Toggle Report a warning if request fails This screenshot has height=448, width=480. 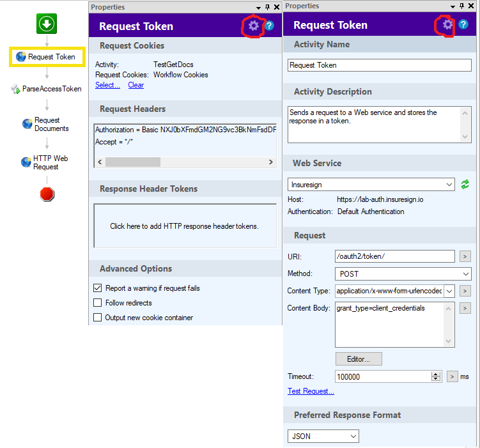97,288
